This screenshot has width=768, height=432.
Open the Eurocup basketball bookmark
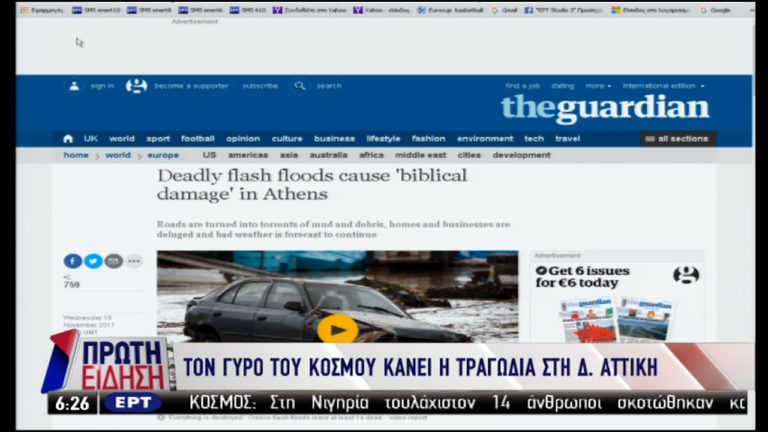coord(450,10)
